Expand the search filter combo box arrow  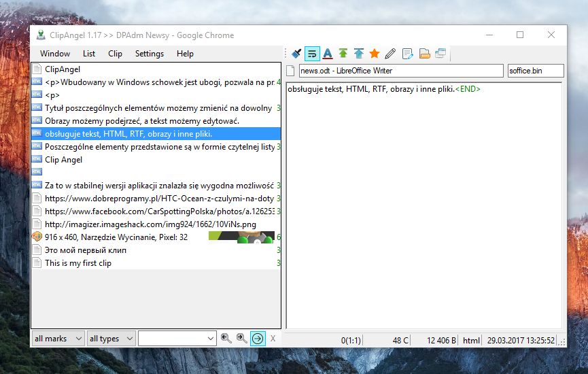pyautogui.click(x=210, y=339)
